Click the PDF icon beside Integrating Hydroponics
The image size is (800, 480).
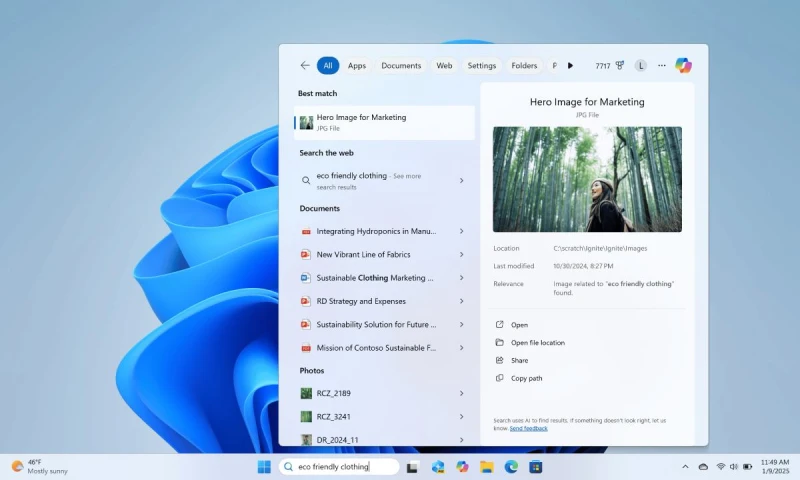(x=306, y=232)
